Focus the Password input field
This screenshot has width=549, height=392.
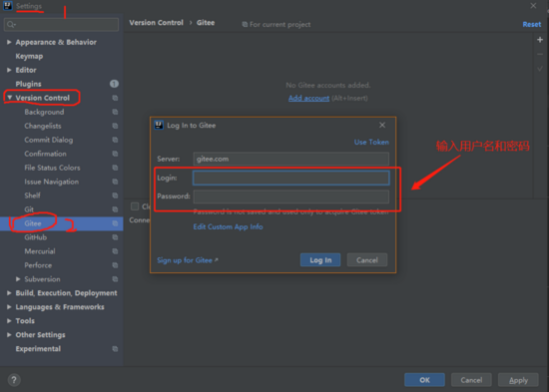click(290, 196)
